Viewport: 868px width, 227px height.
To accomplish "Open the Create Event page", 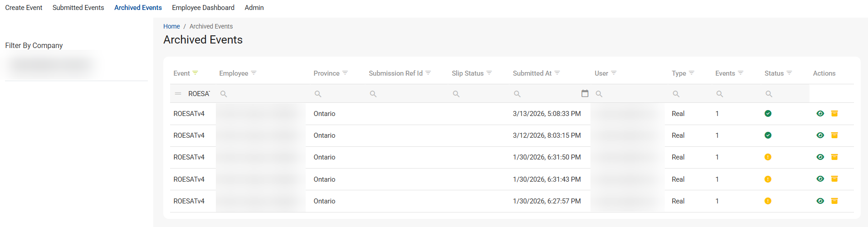I will (x=24, y=8).
